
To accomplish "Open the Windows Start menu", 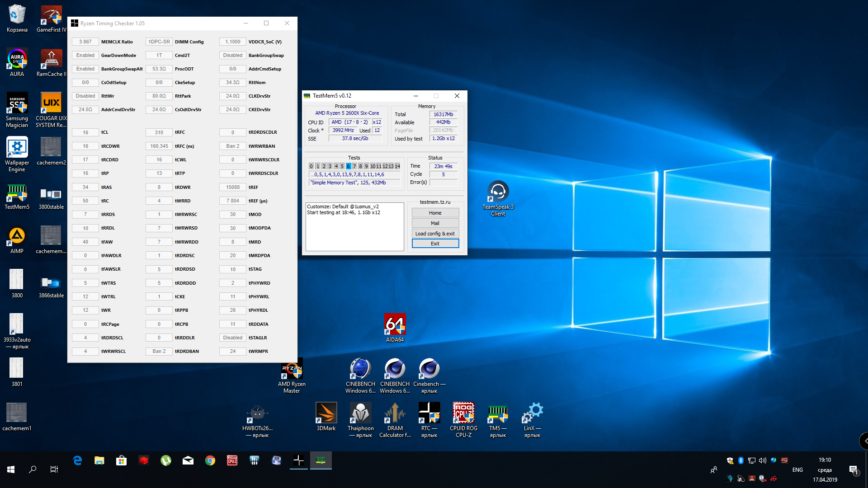I will pyautogui.click(x=11, y=469).
